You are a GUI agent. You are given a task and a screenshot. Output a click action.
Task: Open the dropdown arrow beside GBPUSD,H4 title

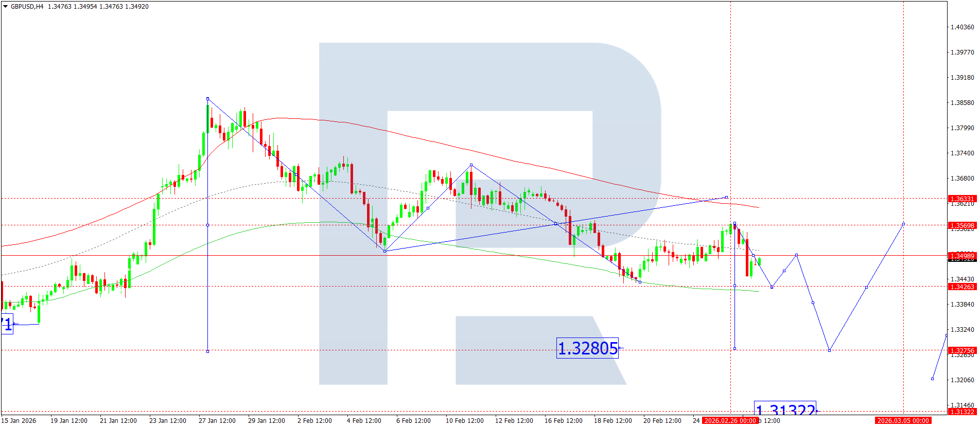coord(6,7)
